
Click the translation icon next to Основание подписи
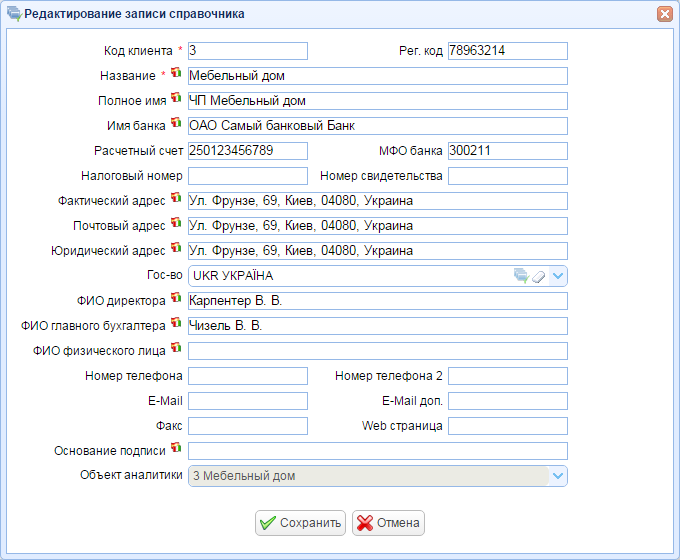click(176, 448)
